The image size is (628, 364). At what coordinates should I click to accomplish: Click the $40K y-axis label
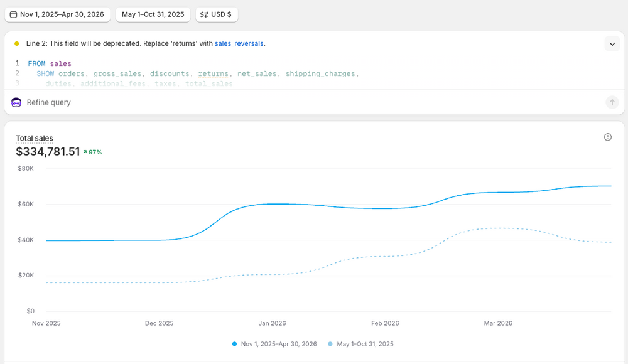(26, 240)
